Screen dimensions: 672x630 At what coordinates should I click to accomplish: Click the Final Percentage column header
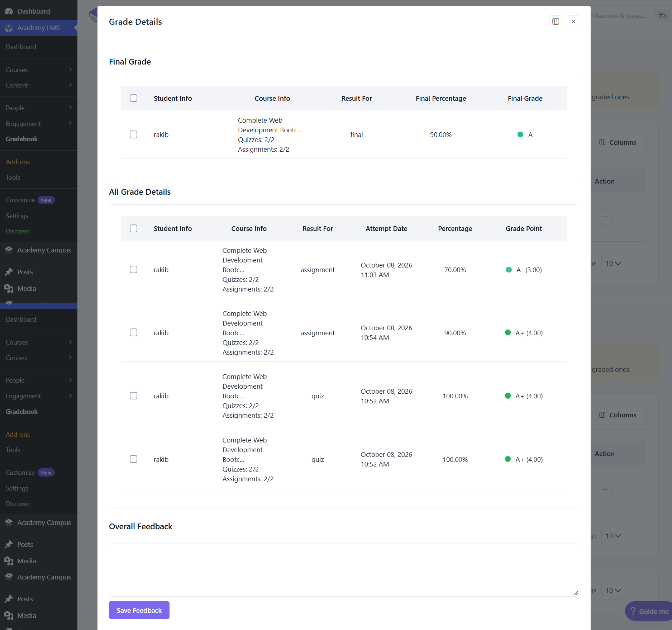441,98
